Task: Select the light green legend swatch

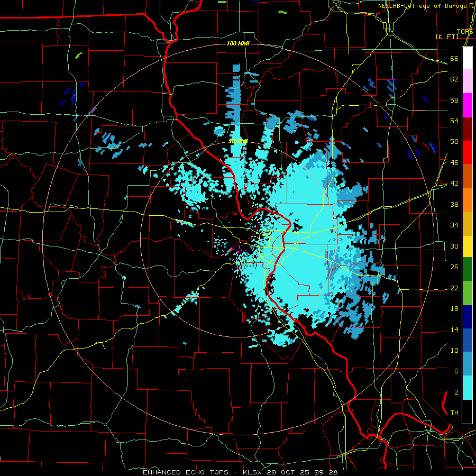Action: 467,293
